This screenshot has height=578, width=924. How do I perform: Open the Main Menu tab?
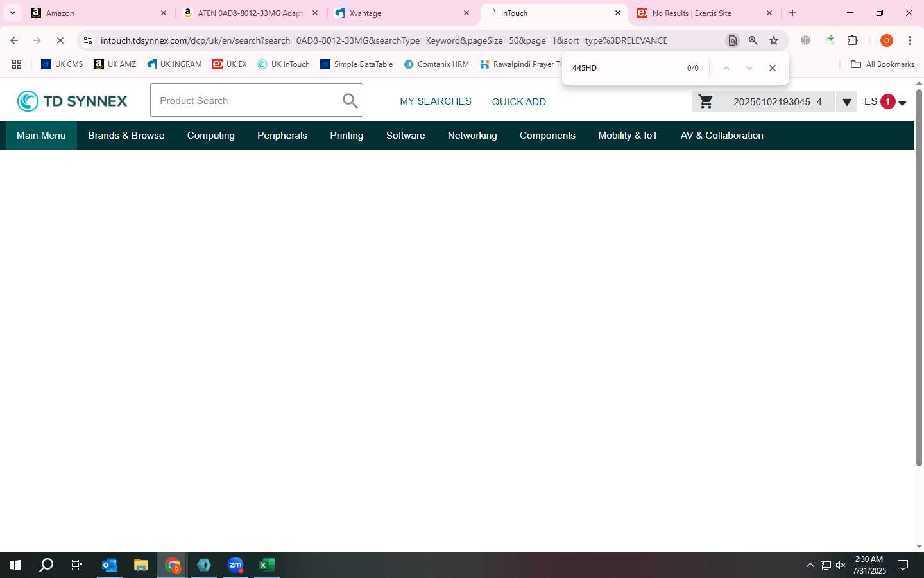click(41, 136)
